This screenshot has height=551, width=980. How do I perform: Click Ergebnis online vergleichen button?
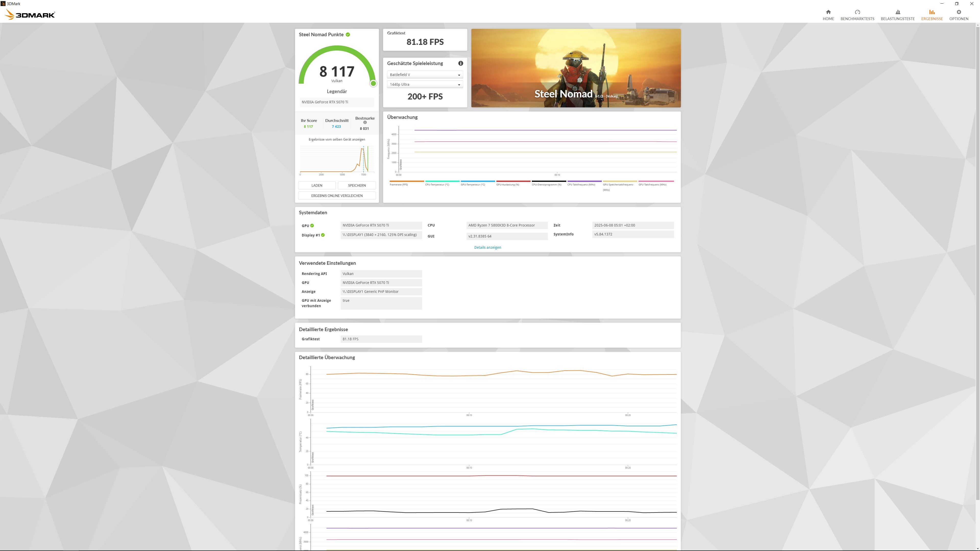click(x=337, y=196)
